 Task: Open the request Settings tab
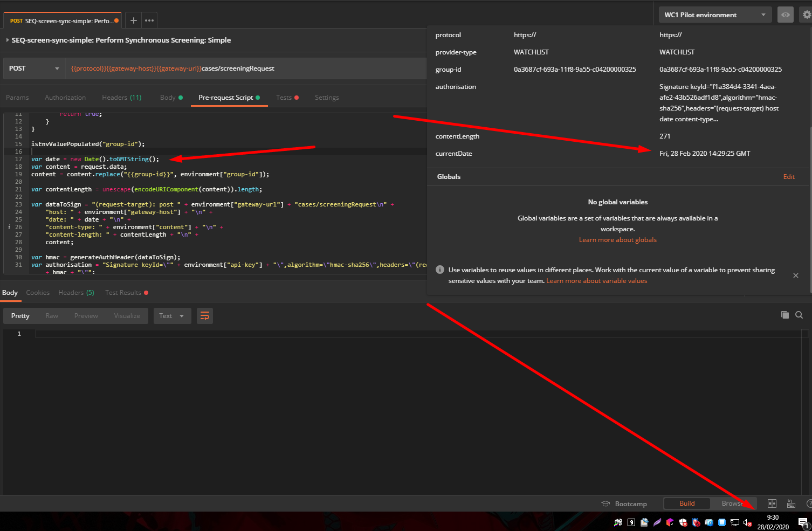(327, 98)
